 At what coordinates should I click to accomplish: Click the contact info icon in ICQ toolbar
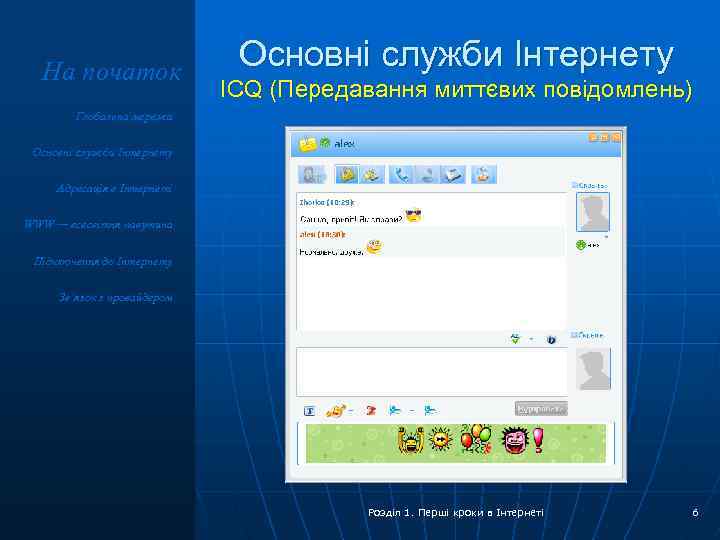point(312,174)
